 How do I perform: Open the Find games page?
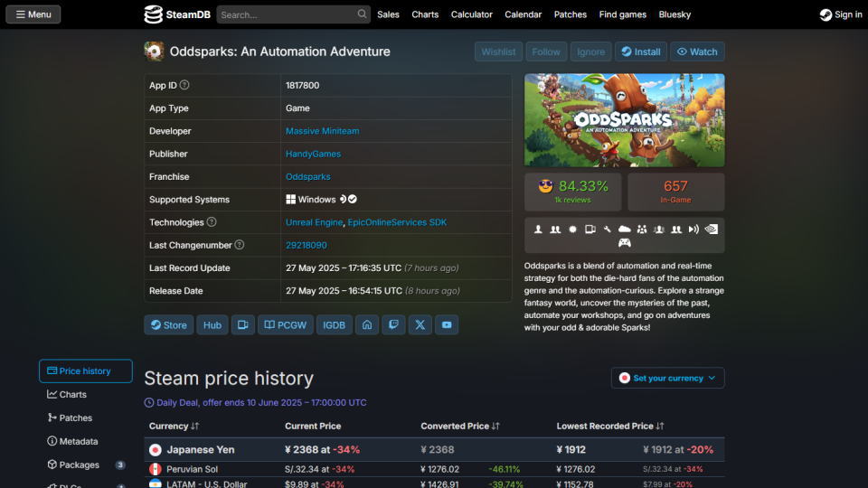pyautogui.click(x=623, y=14)
